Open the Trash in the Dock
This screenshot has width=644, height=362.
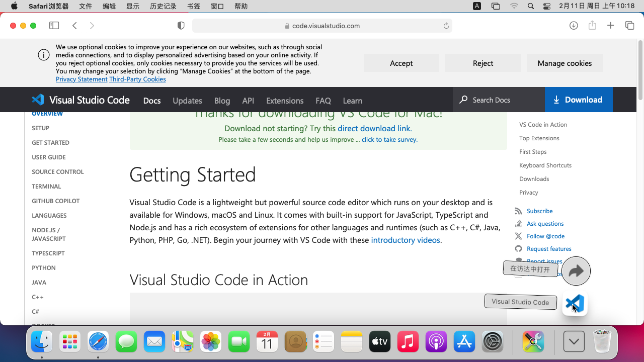(x=602, y=342)
